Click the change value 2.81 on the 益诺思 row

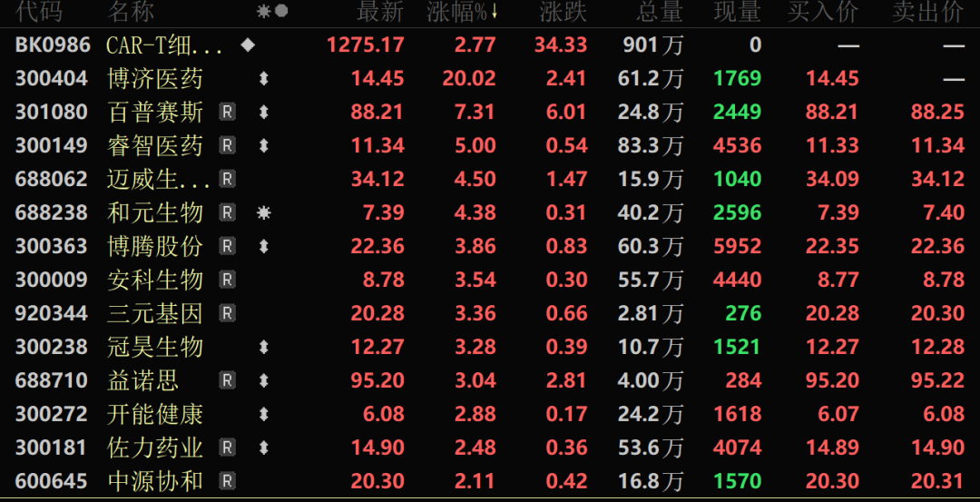click(567, 380)
